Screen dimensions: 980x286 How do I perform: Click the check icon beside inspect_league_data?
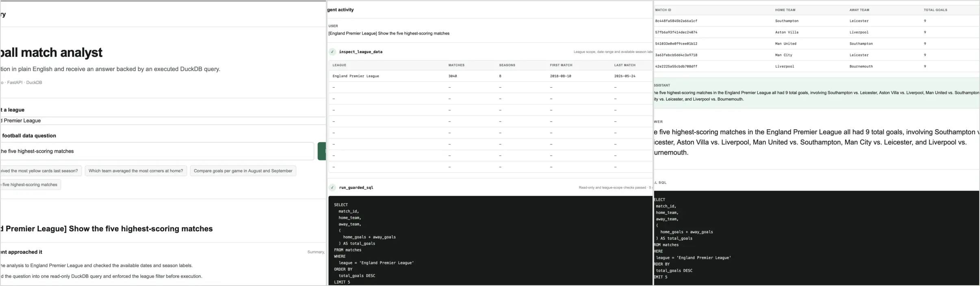[332, 52]
